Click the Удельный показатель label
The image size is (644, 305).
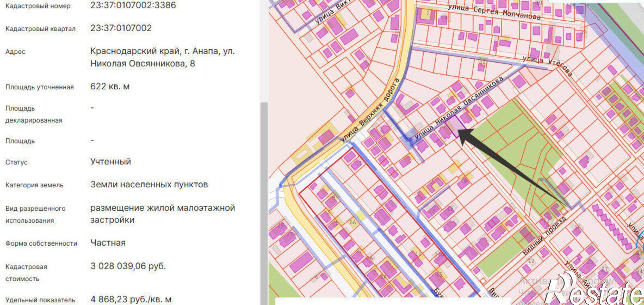pos(40,300)
